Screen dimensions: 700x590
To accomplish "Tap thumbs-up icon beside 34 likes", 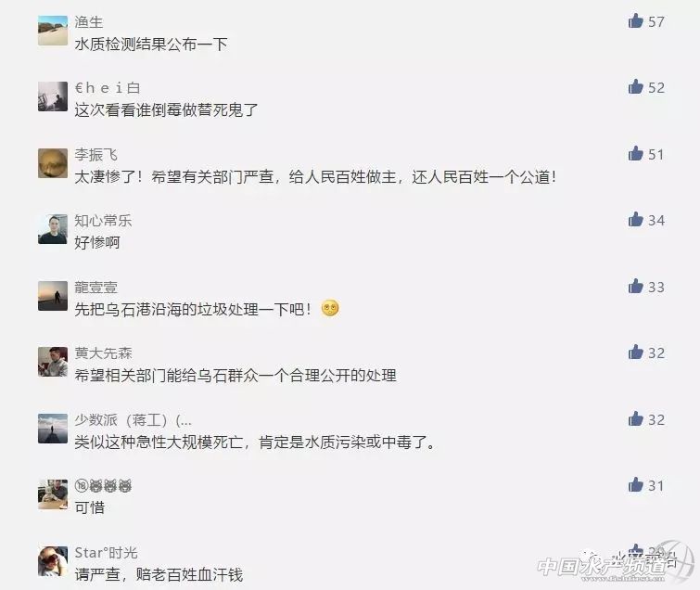I will [635, 219].
